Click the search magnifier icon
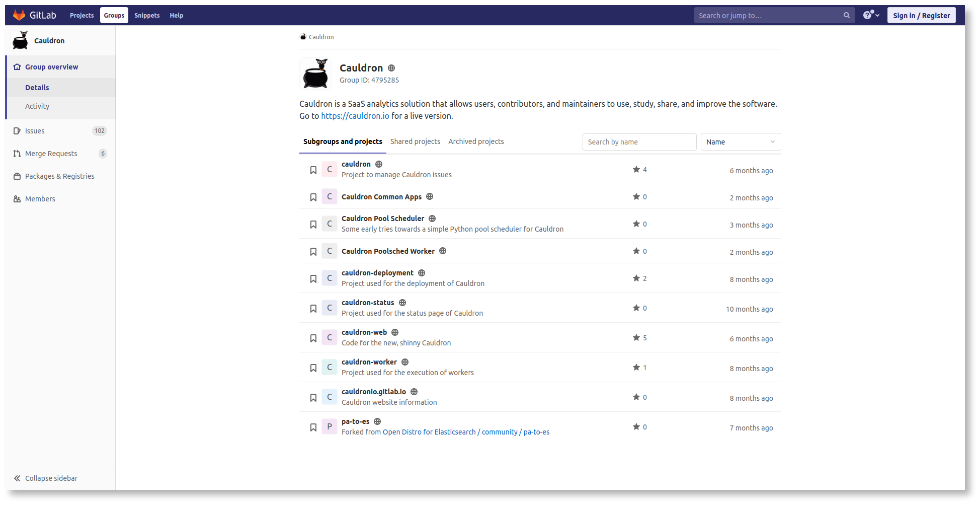The image size is (980, 505). tap(847, 15)
